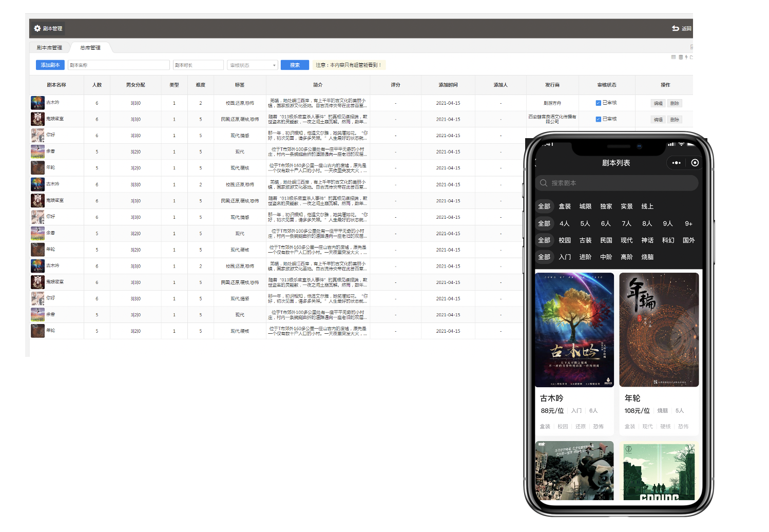Tap the 88元/位 price on the phone
769x532 pixels.
coord(552,411)
